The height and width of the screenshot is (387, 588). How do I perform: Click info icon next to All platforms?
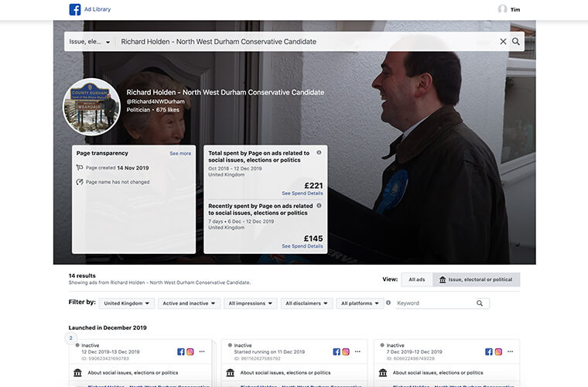pyautogui.click(x=388, y=303)
